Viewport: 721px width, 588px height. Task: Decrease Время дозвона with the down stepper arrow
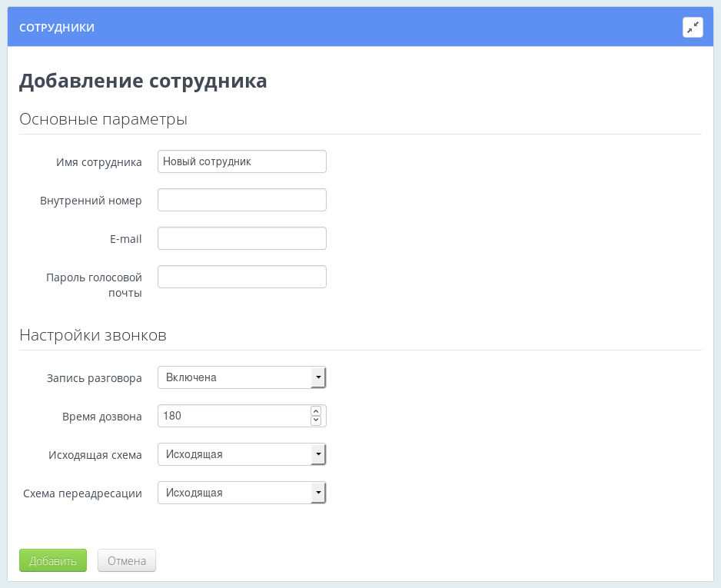coord(316,420)
